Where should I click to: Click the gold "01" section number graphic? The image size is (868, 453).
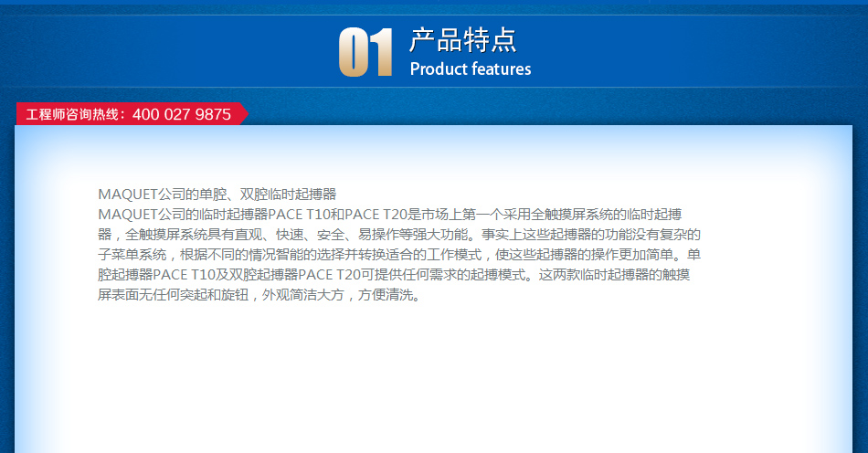point(365,52)
